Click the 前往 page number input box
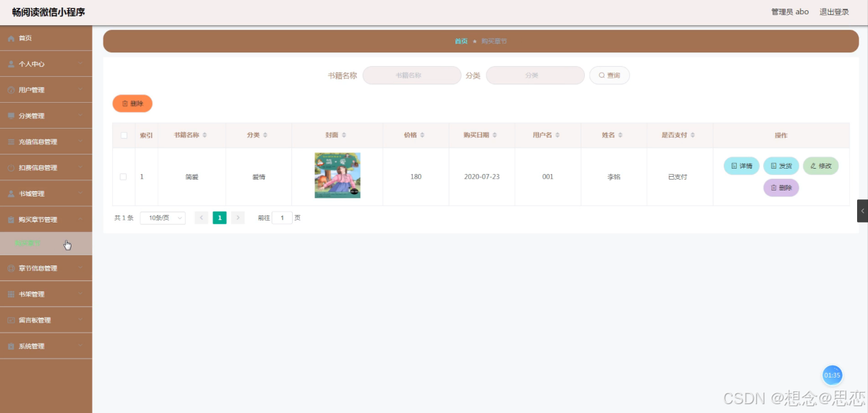The width and height of the screenshot is (868, 413). 282,218
